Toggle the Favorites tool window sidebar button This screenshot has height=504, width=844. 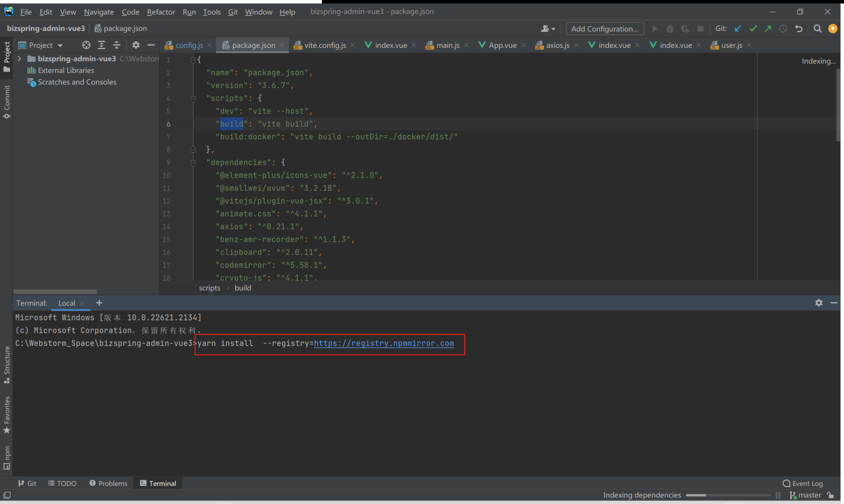7,415
